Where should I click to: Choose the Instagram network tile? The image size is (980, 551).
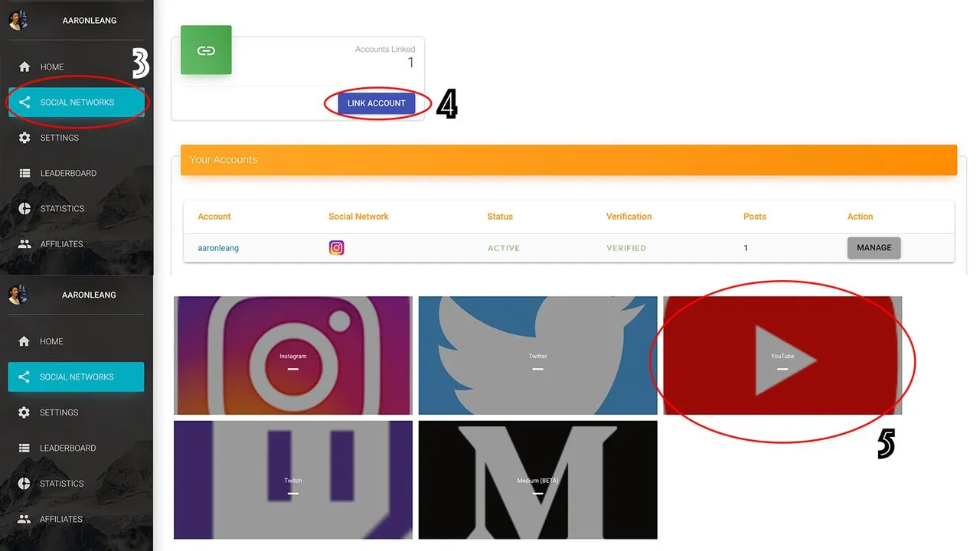pyautogui.click(x=292, y=356)
